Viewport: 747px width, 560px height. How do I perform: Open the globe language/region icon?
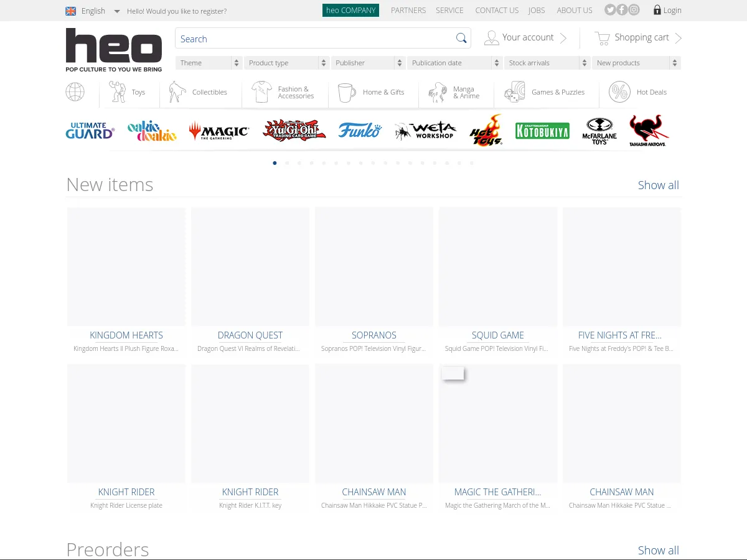(75, 91)
